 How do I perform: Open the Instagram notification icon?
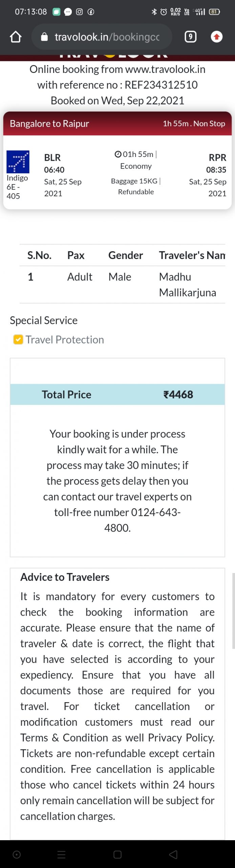pos(79,12)
